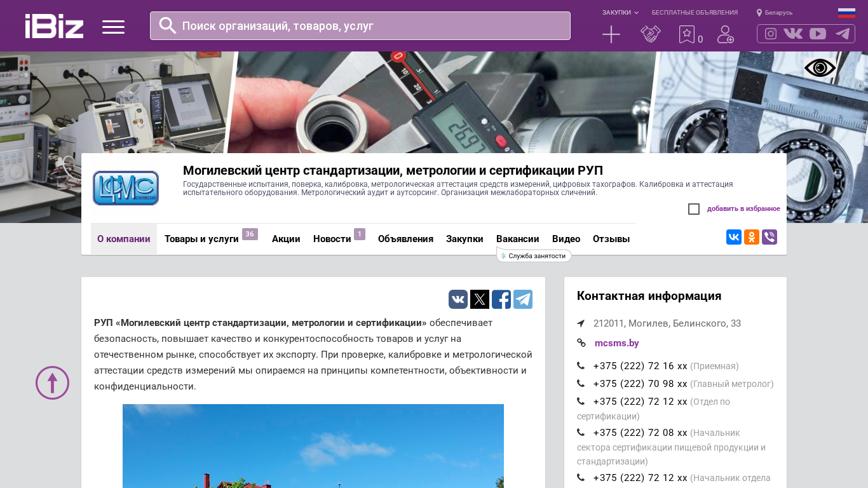Expand the 'Закупки' dropdown in header
The width and height of the screenshot is (868, 488).
[620, 13]
